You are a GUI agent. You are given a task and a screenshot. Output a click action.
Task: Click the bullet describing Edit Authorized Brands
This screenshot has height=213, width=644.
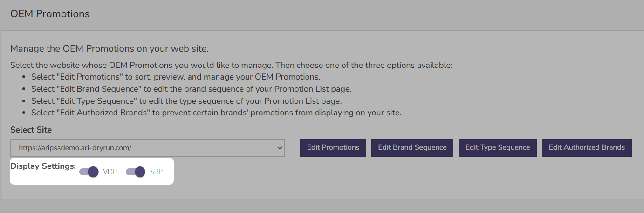[x=216, y=113]
